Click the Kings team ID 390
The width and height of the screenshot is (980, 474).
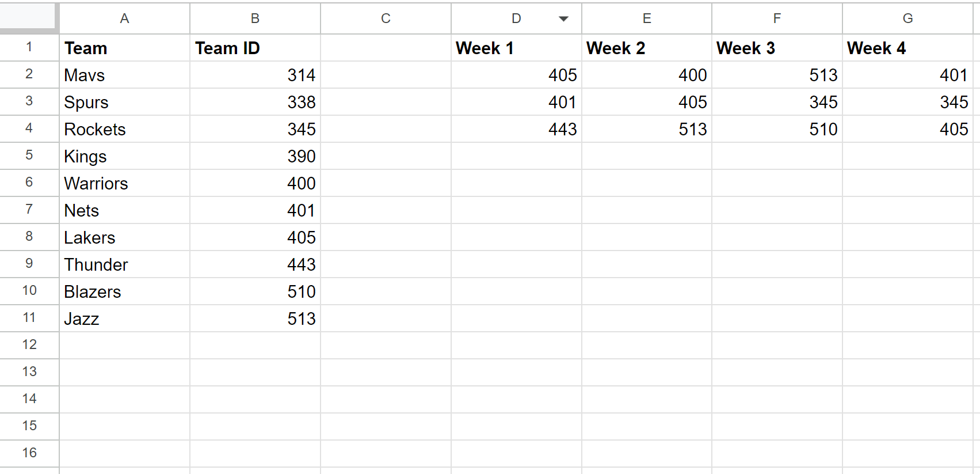tap(255, 156)
